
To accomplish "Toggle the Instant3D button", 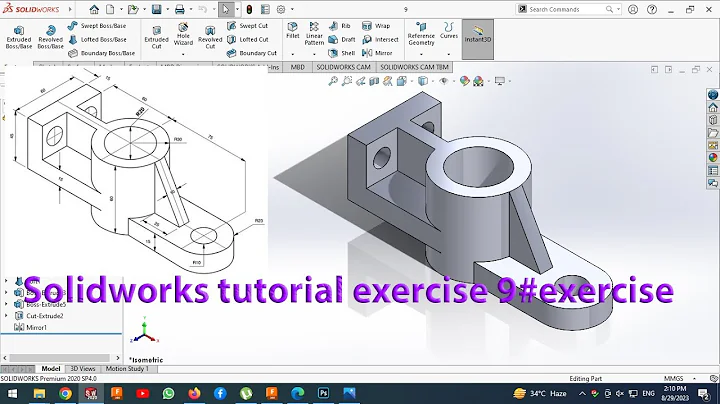I will pos(478,39).
